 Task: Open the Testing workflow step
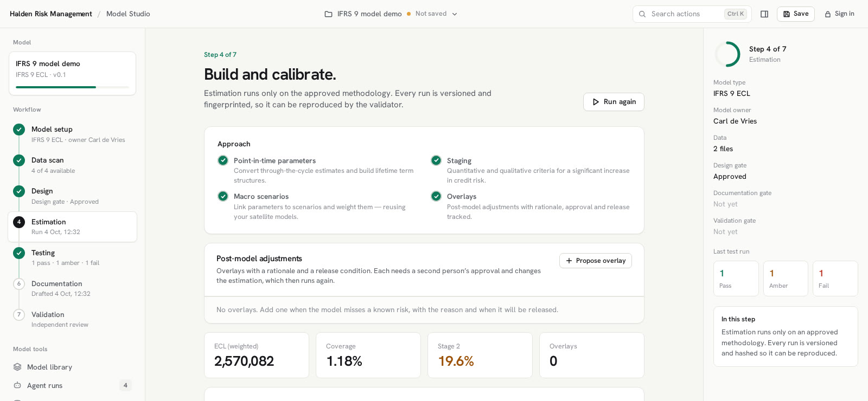72,258
